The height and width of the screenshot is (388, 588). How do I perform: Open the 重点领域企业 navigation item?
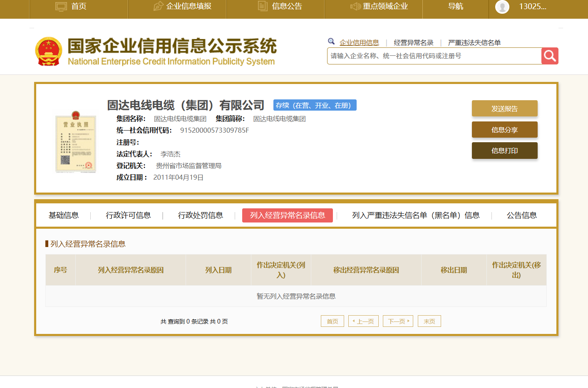point(385,6)
